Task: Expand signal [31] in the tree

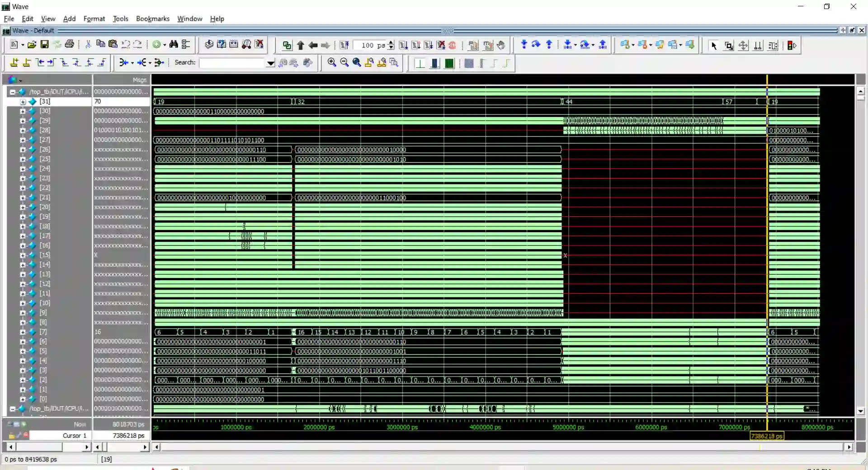Action: (x=23, y=102)
